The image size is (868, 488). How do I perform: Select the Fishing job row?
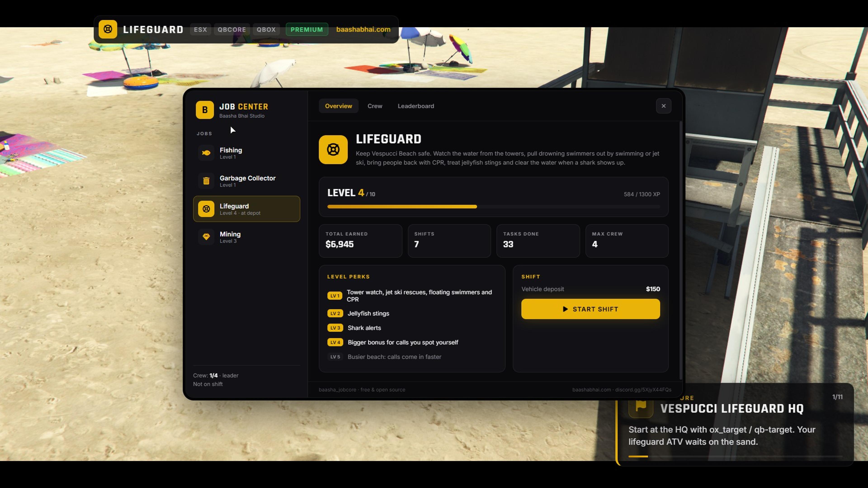click(247, 153)
